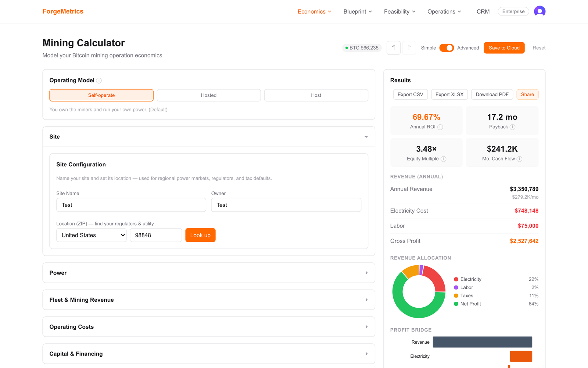Click the Labor value $75,000
588x368 pixels.
[528, 226]
